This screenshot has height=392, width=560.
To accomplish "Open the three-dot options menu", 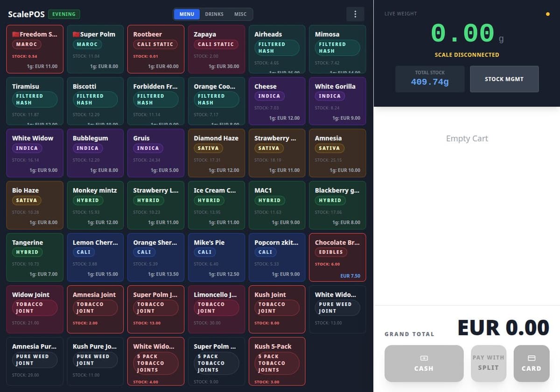I will pos(355,14).
